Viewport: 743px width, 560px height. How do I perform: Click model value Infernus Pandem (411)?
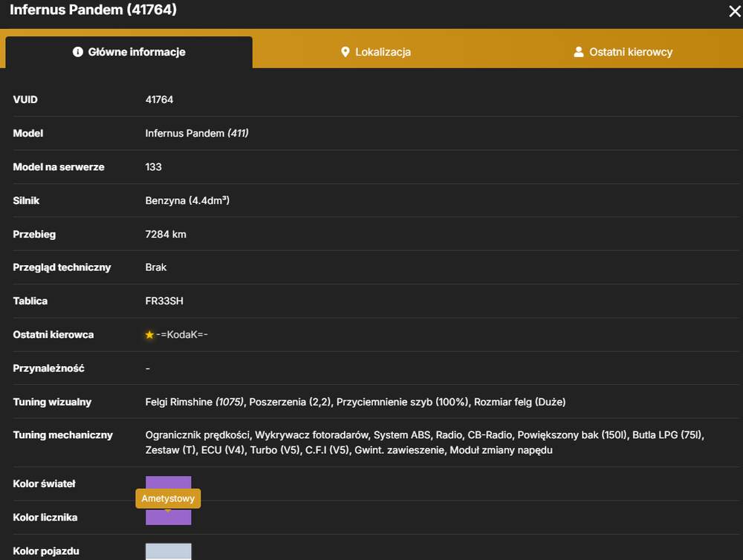click(x=197, y=133)
